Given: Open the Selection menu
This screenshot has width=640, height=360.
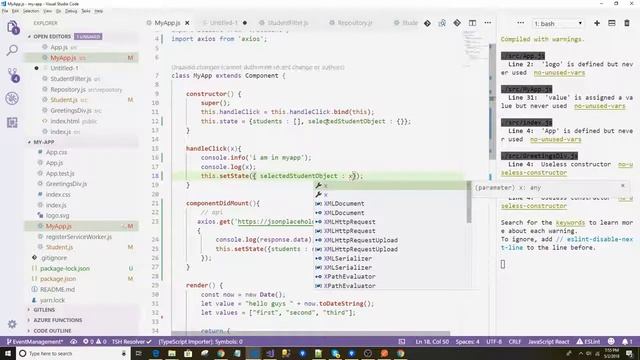Looking at the screenshot, I should [x=31, y=11].
